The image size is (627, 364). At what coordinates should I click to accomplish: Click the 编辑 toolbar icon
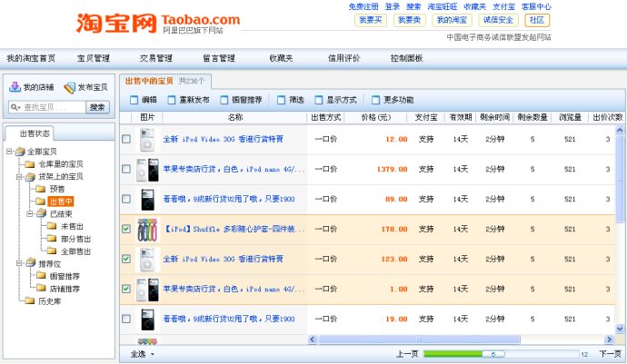134,100
